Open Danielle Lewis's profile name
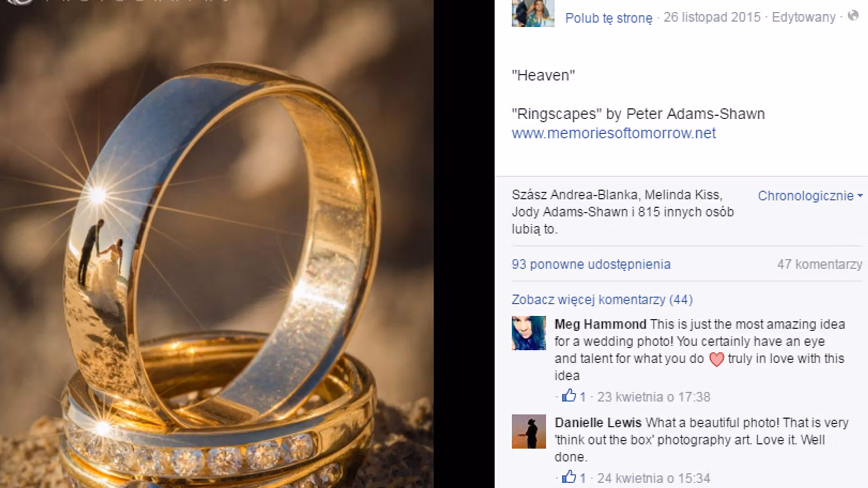The image size is (868, 488). tap(598, 422)
